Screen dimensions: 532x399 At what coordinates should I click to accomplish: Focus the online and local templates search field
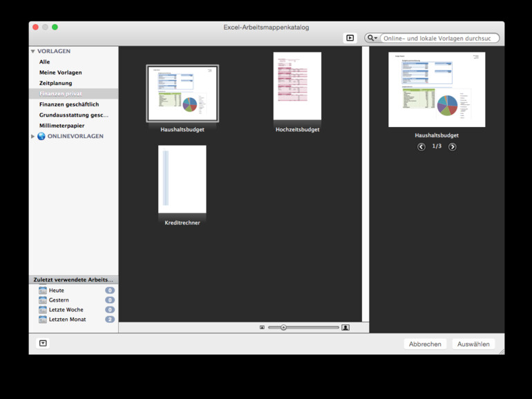439,38
